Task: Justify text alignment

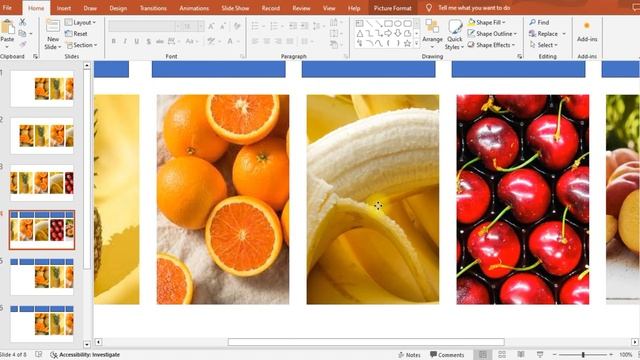Action: click(290, 41)
